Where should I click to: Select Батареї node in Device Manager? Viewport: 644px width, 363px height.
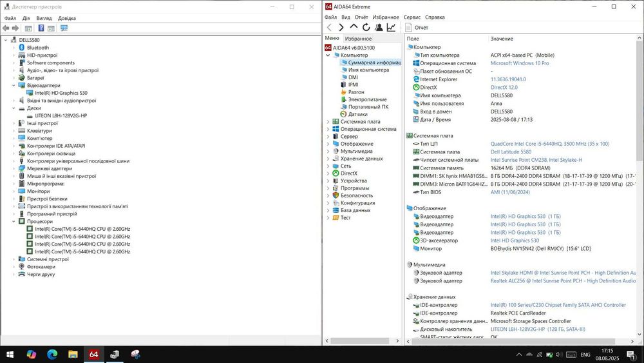tap(35, 78)
